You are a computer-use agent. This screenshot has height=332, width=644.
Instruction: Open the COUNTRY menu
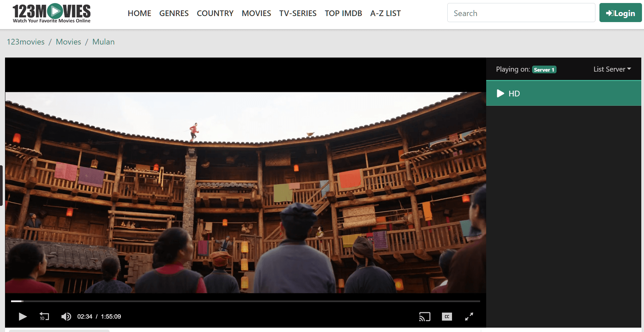(215, 13)
